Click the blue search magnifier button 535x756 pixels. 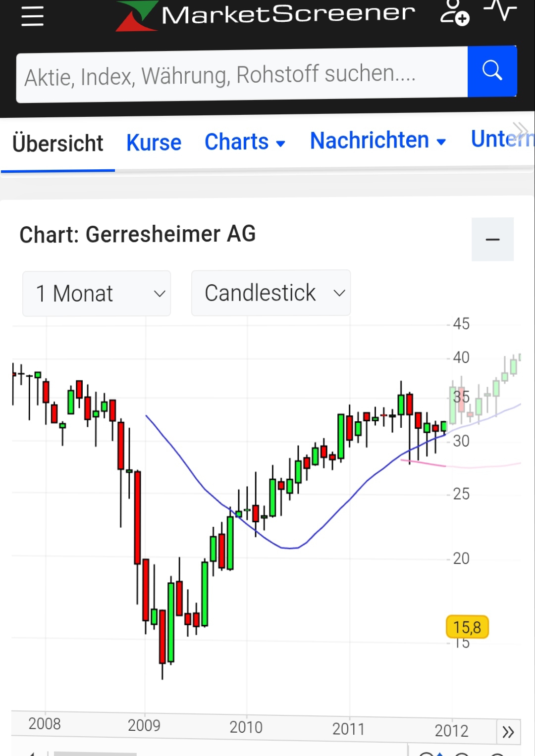coord(492,71)
